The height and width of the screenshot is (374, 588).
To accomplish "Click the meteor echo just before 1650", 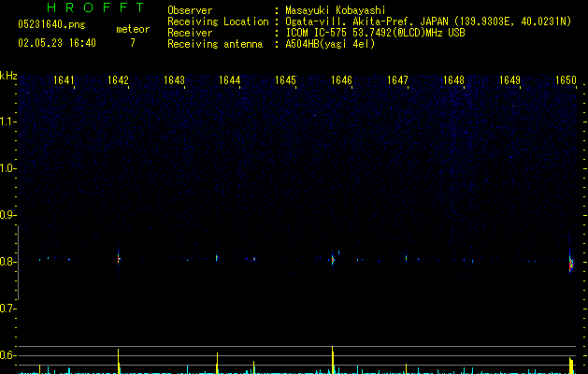I will point(571,263).
